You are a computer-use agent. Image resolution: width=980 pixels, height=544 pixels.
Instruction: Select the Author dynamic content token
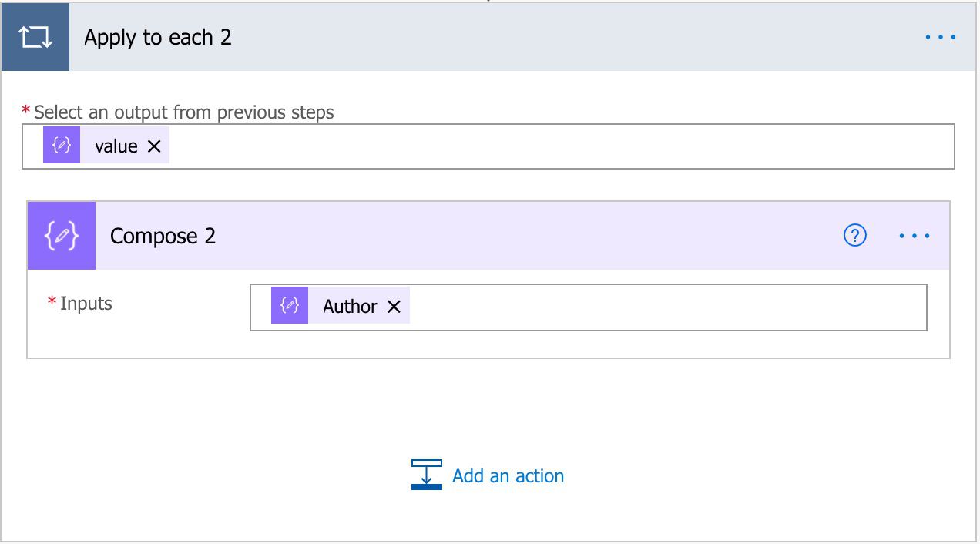coord(351,306)
